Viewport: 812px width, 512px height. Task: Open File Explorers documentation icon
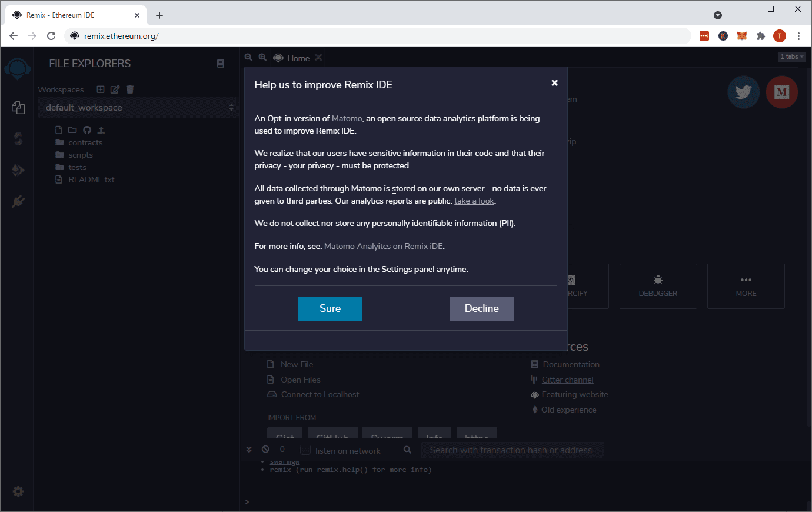pos(220,64)
